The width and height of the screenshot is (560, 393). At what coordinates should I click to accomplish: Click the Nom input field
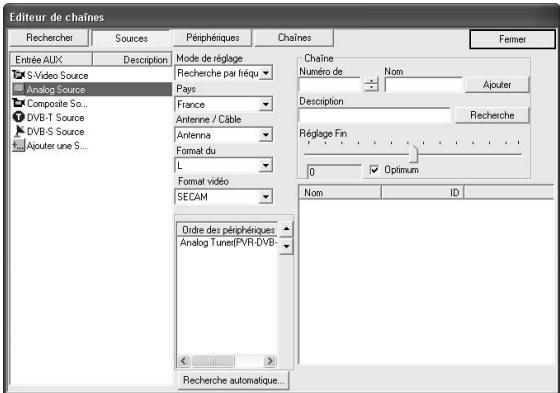[424, 85]
